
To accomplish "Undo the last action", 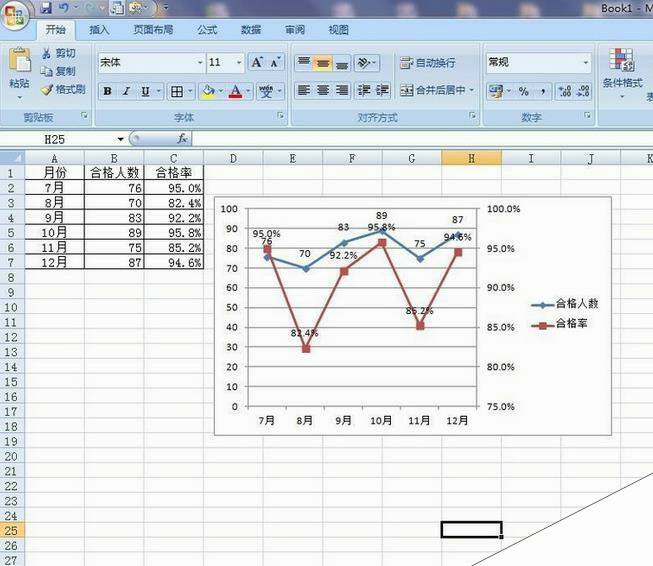I will click(x=63, y=7).
